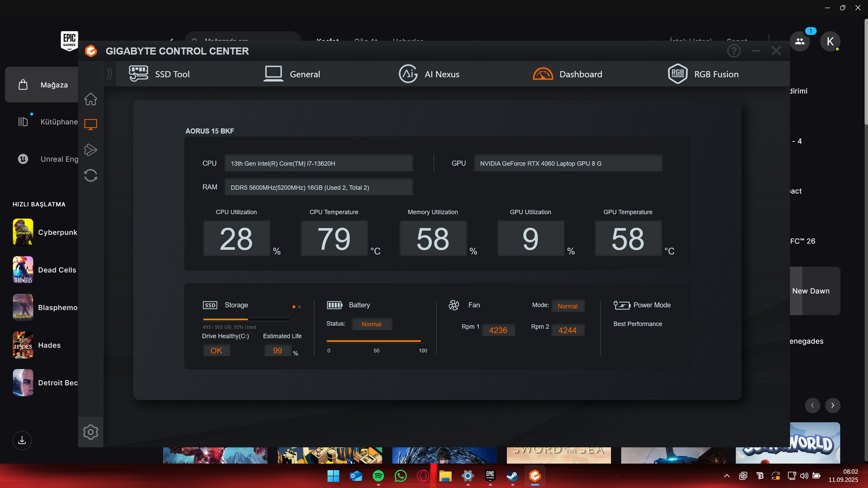868x488 pixels.
Task: Open Opera browser from taskbar
Action: click(x=423, y=476)
